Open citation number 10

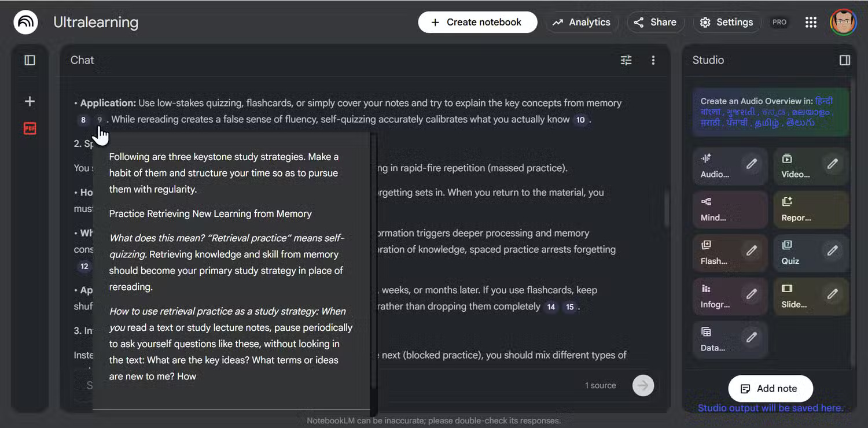(x=580, y=120)
